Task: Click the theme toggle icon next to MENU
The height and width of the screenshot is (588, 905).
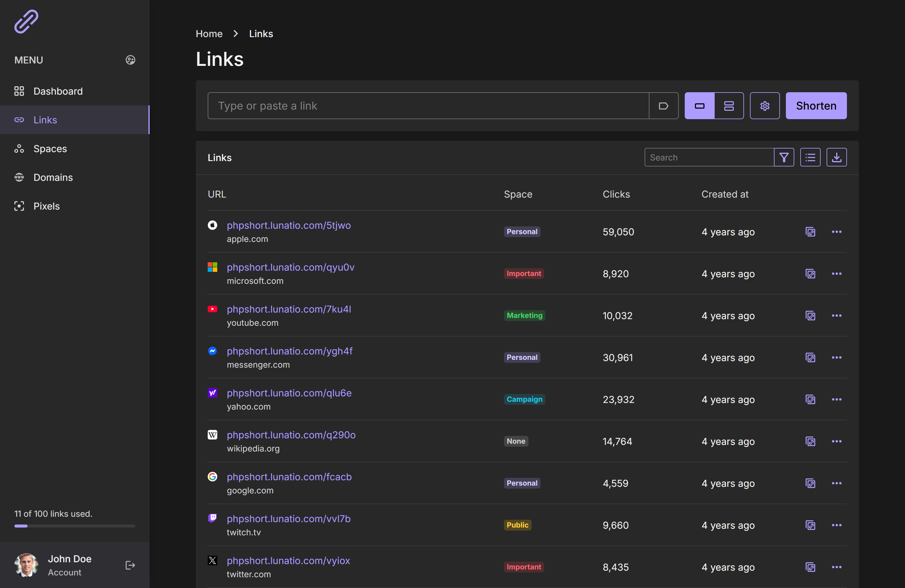Action: [130, 60]
